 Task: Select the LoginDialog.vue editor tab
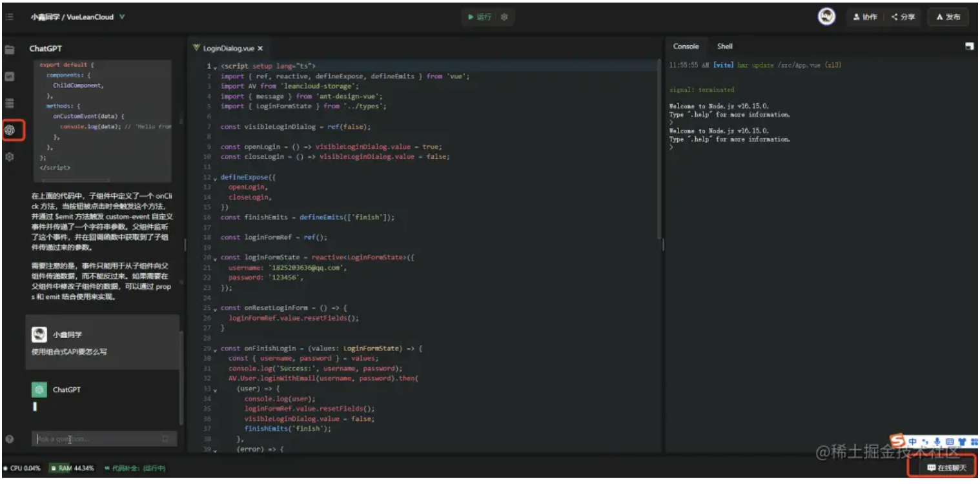[x=228, y=48]
